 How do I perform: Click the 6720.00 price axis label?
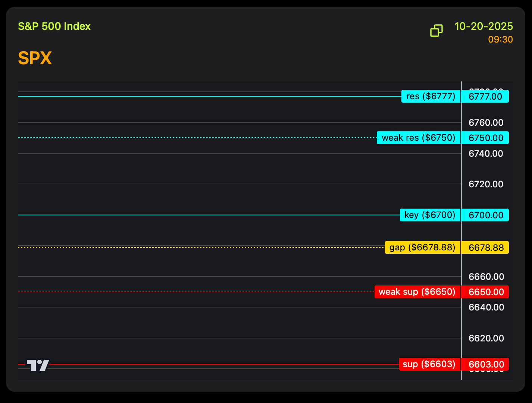click(x=486, y=184)
